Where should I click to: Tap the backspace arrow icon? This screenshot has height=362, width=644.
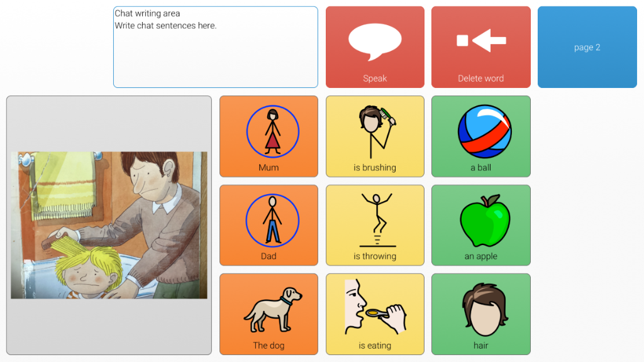tap(481, 40)
